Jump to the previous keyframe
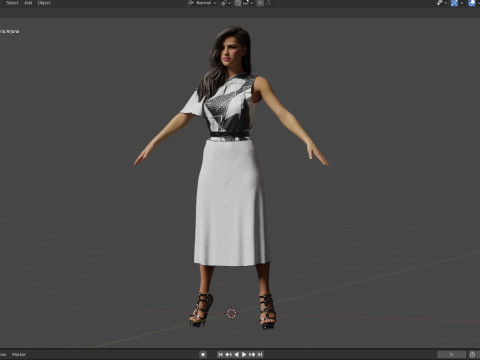 click(x=228, y=354)
